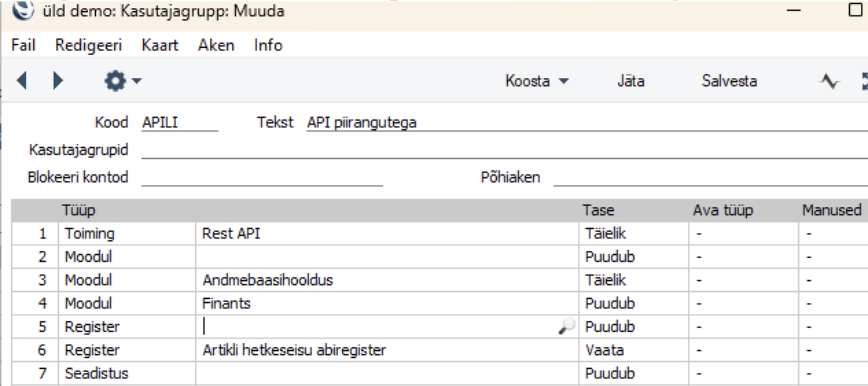
Task: Click the app logo in title bar
Action: coord(23,10)
